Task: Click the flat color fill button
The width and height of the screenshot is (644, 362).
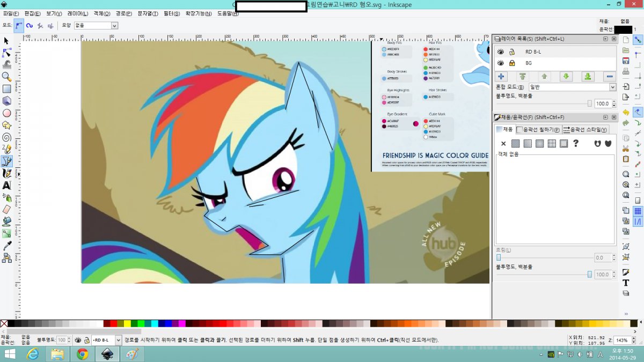Action: [515, 143]
